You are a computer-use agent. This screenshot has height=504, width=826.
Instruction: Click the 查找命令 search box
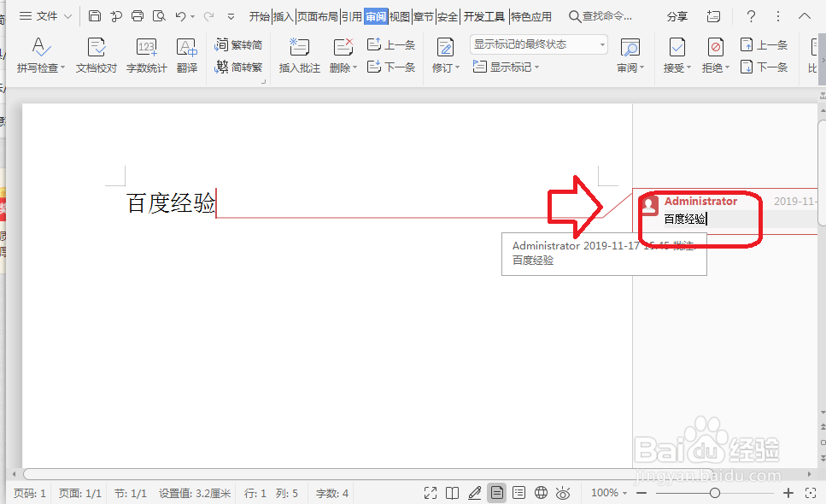[x=600, y=16]
